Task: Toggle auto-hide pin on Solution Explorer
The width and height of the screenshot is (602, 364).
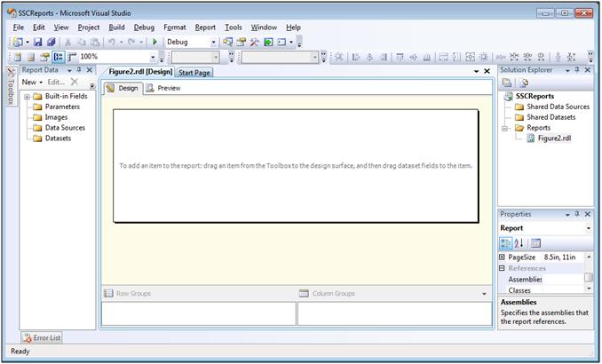Action: (577, 70)
